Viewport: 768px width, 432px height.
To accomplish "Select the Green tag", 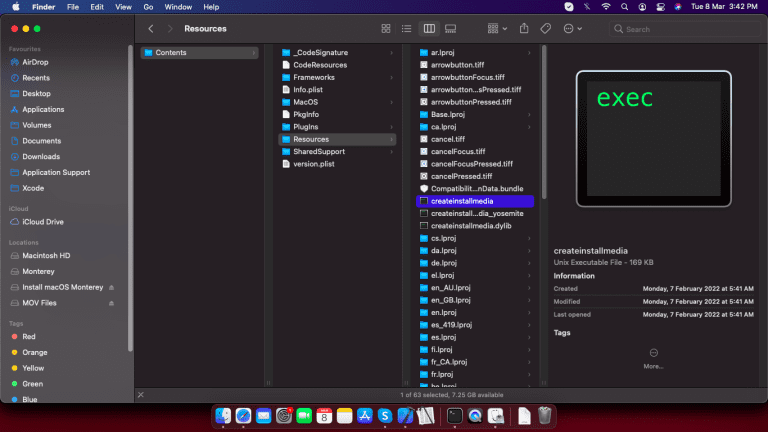I will tap(32, 384).
